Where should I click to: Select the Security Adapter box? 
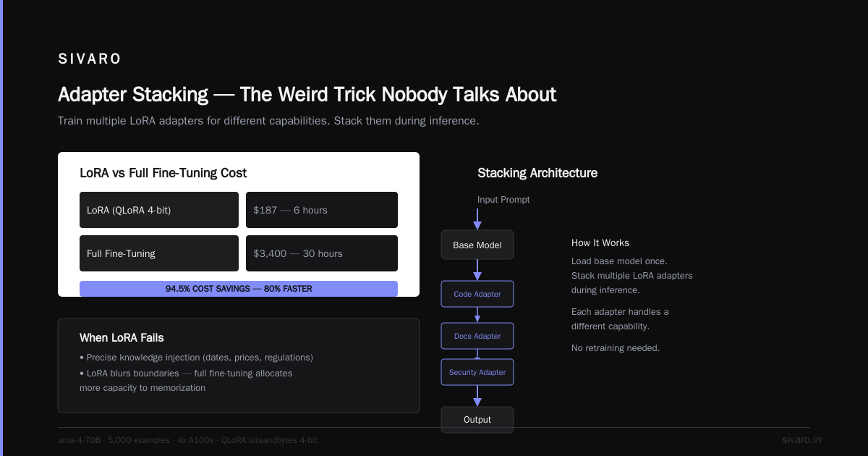tap(477, 372)
